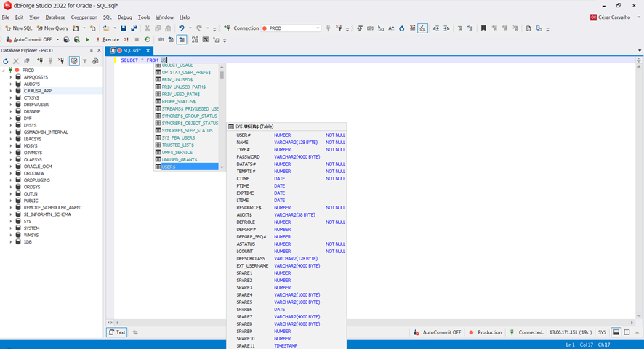
Task: Refresh the Database Explorer tree
Action: (6, 61)
